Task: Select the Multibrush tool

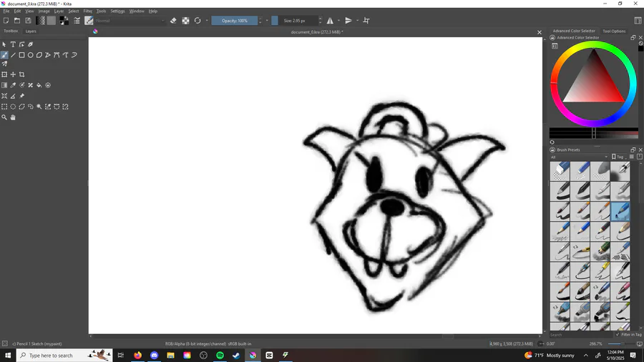Action: (x=4, y=64)
